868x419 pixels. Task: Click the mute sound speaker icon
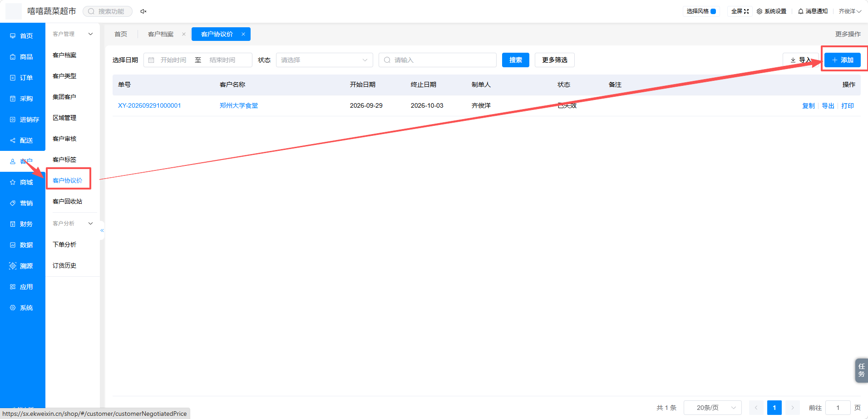(x=143, y=11)
